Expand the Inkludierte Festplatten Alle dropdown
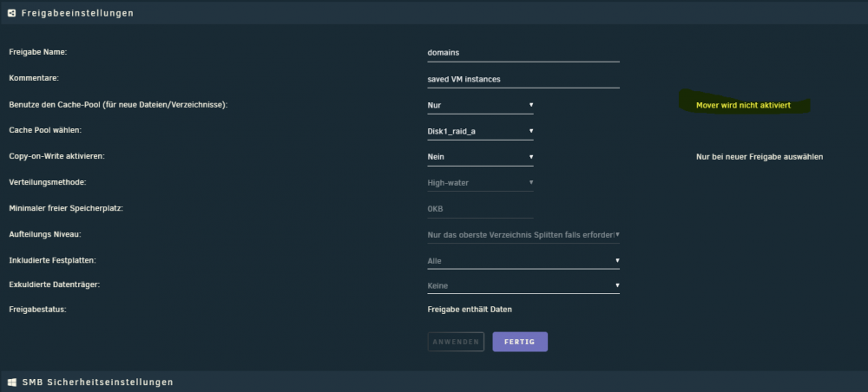This screenshot has height=392, width=868. [x=523, y=260]
